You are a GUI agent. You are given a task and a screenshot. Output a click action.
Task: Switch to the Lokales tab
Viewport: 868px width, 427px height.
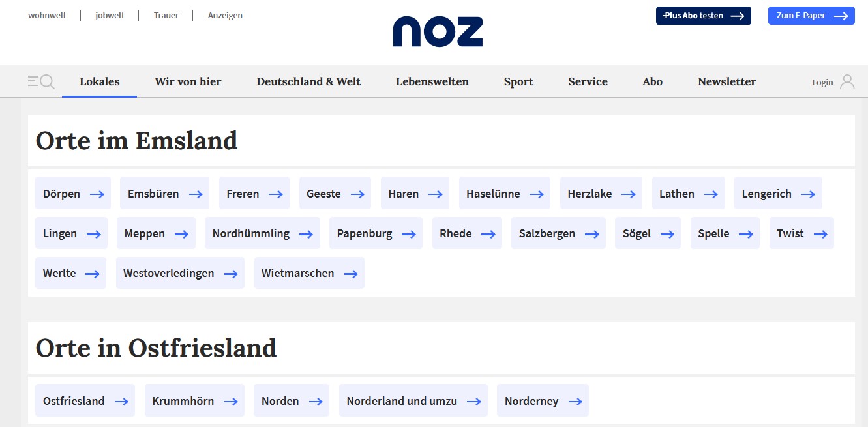[100, 81]
